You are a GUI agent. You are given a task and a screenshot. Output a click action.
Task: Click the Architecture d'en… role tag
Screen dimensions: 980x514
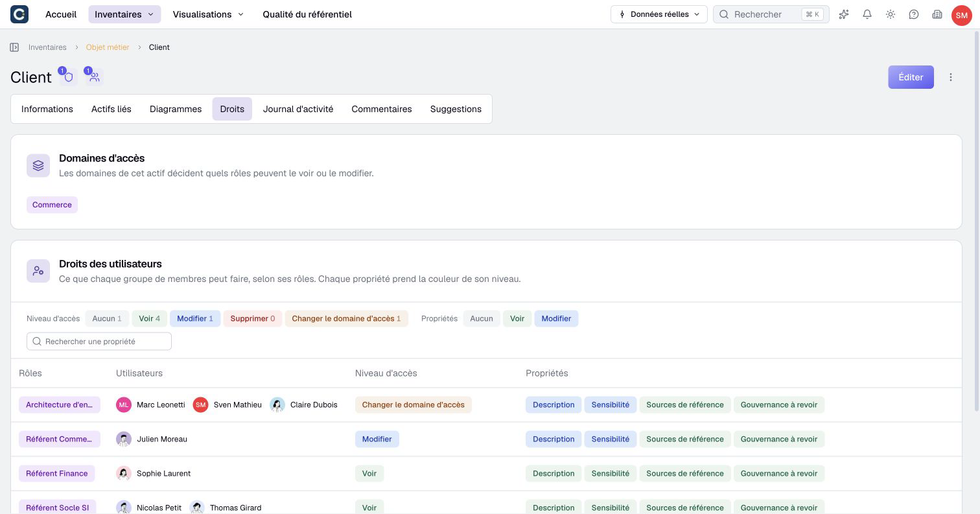pyautogui.click(x=59, y=404)
